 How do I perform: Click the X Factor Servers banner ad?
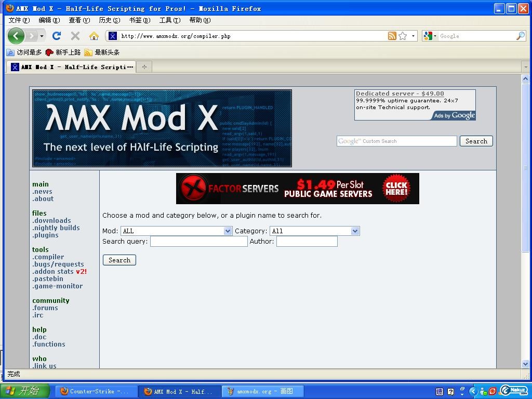[x=298, y=189]
